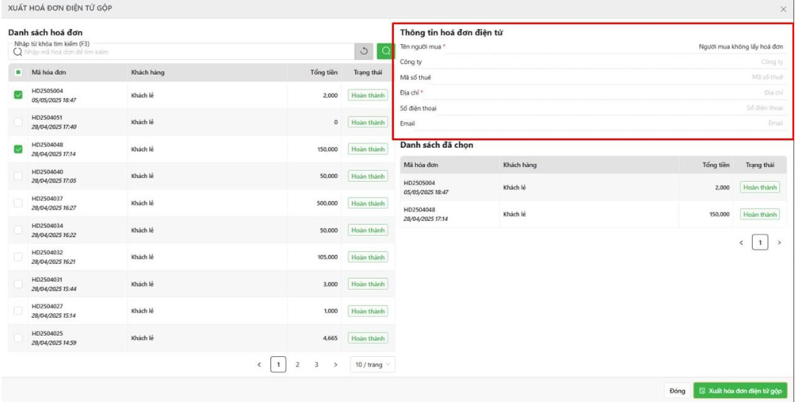Click the Đóng button
The image size is (796, 407).
[x=677, y=391]
